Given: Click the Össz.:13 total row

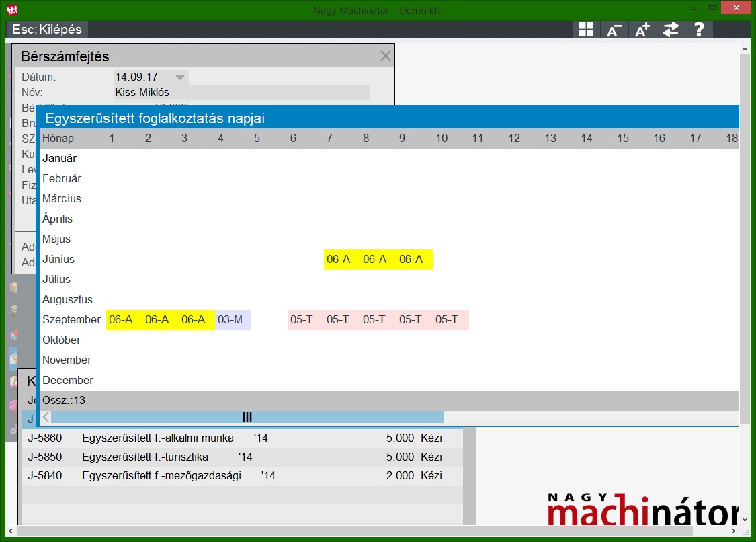Looking at the screenshot, I should click(389, 401).
